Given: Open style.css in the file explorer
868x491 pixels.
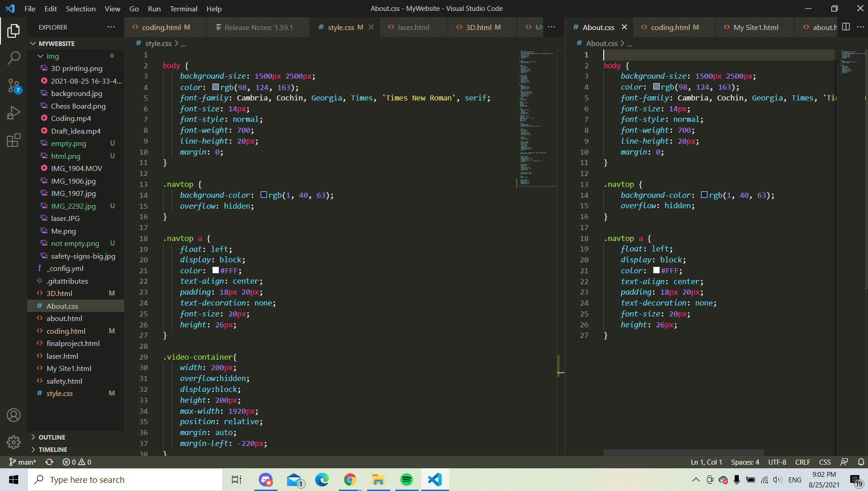Looking at the screenshot, I should [x=76, y=393].
